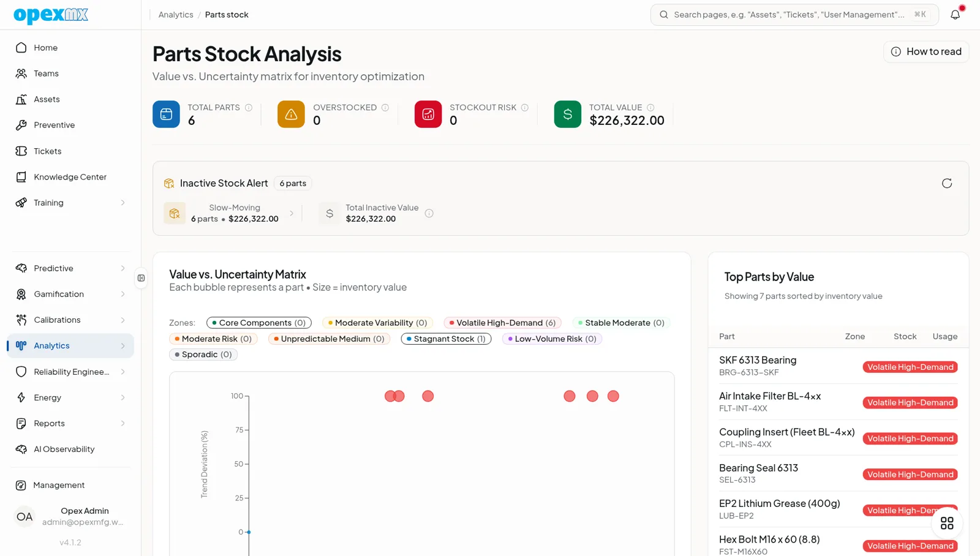
Task: Click the Slow-Moving box icon
Action: click(175, 213)
